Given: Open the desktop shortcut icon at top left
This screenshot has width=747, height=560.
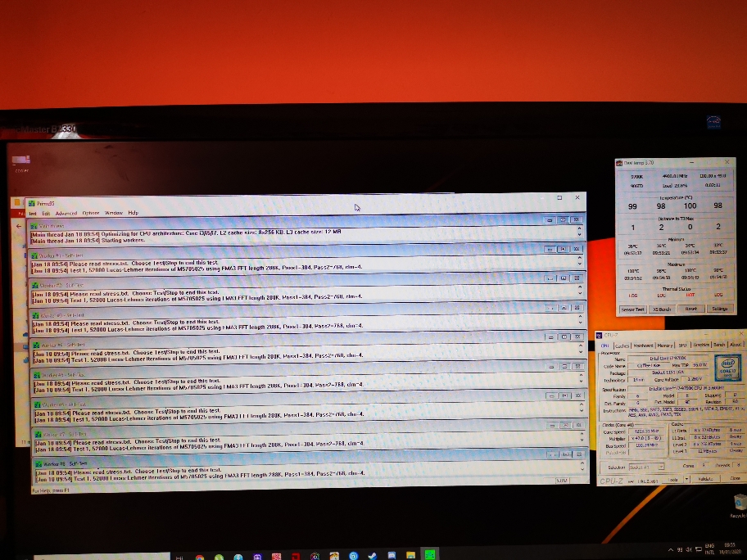Looking at the screenshot, I should pyautogui.click(x=21, y=160).
